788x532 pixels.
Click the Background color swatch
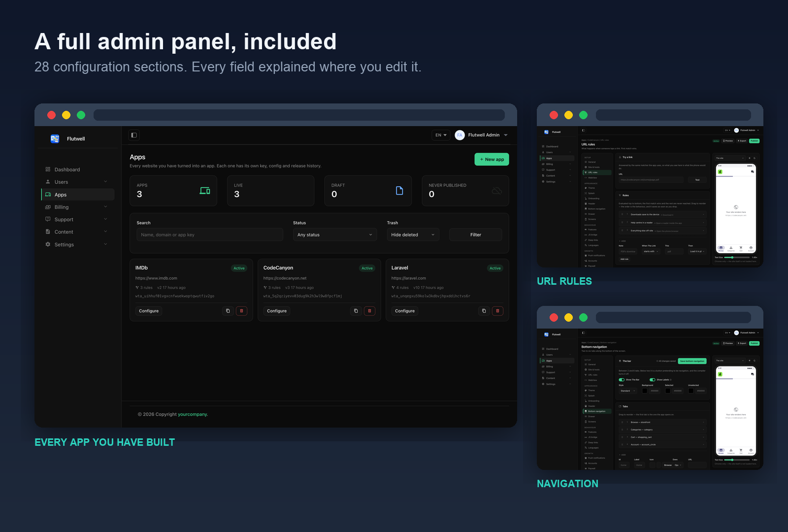pos(645,391)
